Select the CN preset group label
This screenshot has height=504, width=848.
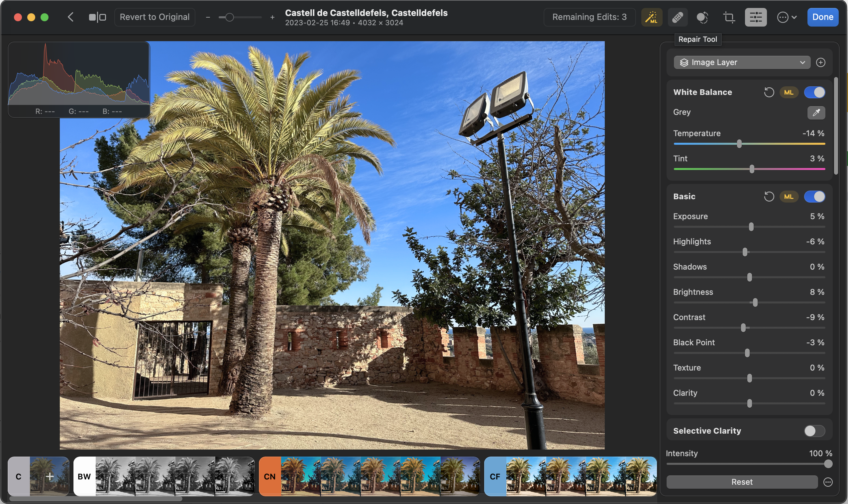269,476
